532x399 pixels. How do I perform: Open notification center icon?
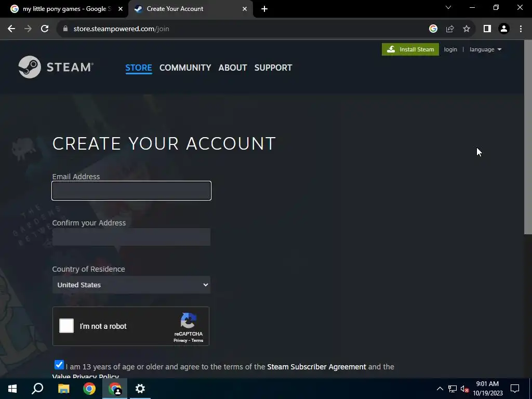(x=515, y=389)
